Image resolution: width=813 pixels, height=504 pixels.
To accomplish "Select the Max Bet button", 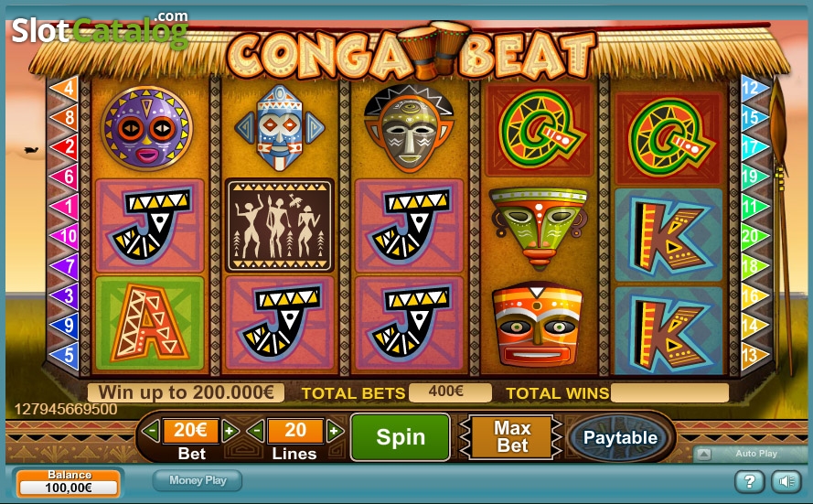I will click(x=512, y=437).
